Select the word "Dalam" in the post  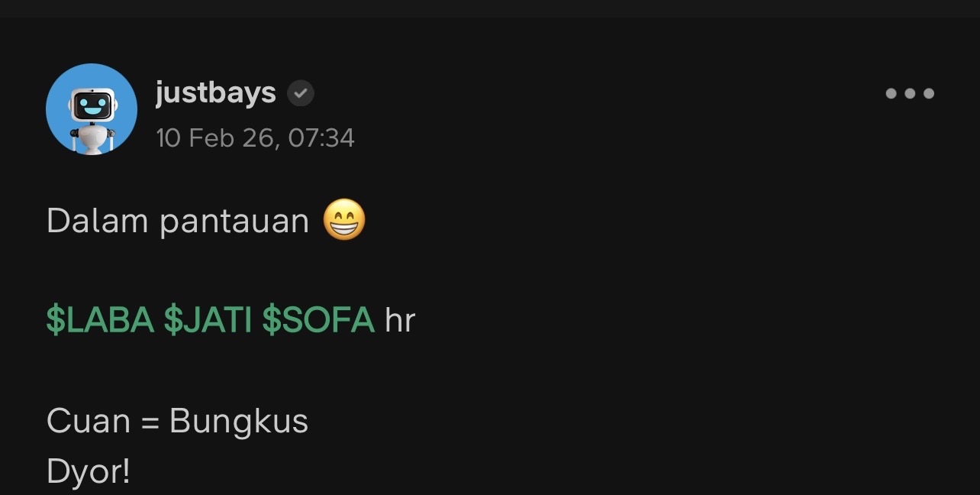point(97,221)
